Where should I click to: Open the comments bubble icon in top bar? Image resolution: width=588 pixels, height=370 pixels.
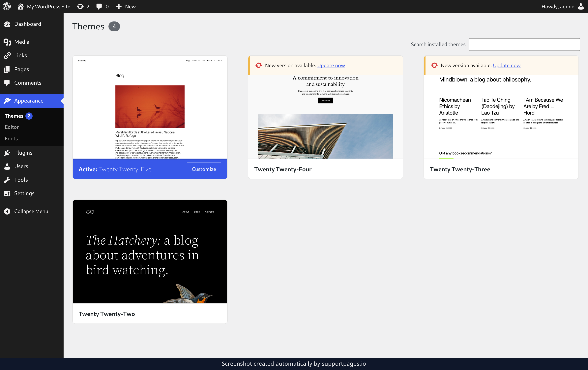[x=99, y=6]
